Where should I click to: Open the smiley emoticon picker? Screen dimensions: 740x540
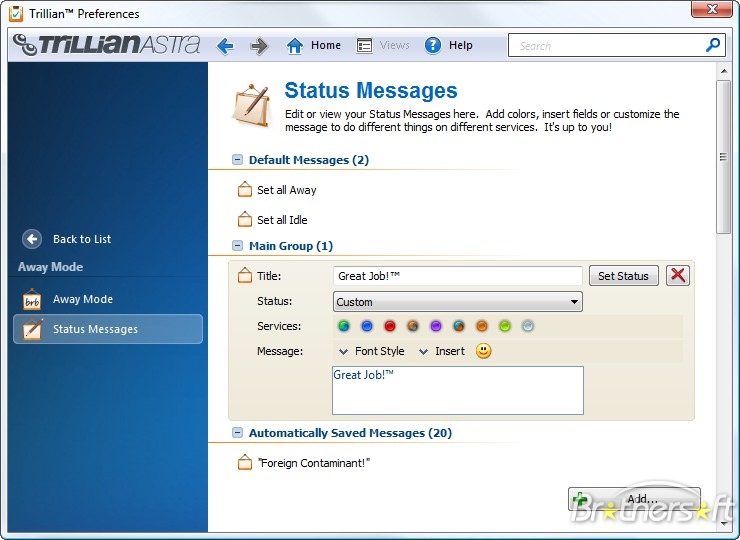coord(483,351)
